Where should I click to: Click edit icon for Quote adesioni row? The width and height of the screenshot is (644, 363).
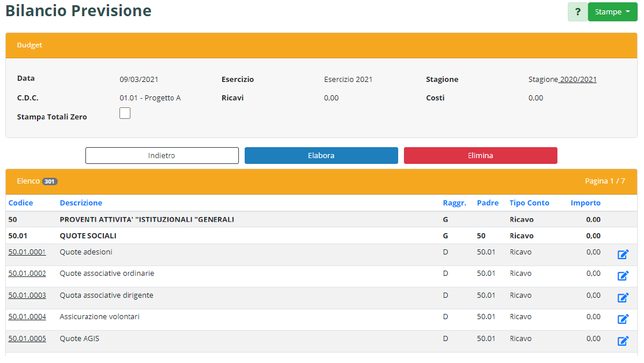point(623,255)
